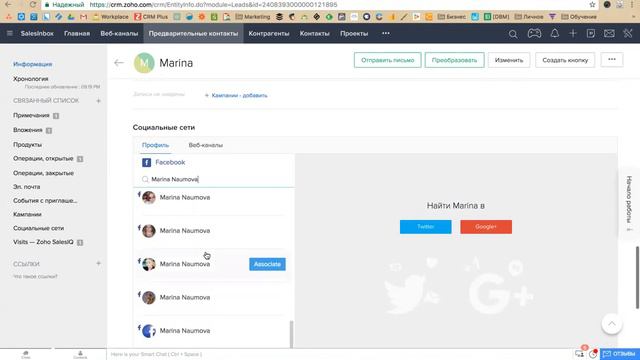
Task: Switch to the Веб-каналы tab in Социальные сети
Action: (x=206, y=145)
